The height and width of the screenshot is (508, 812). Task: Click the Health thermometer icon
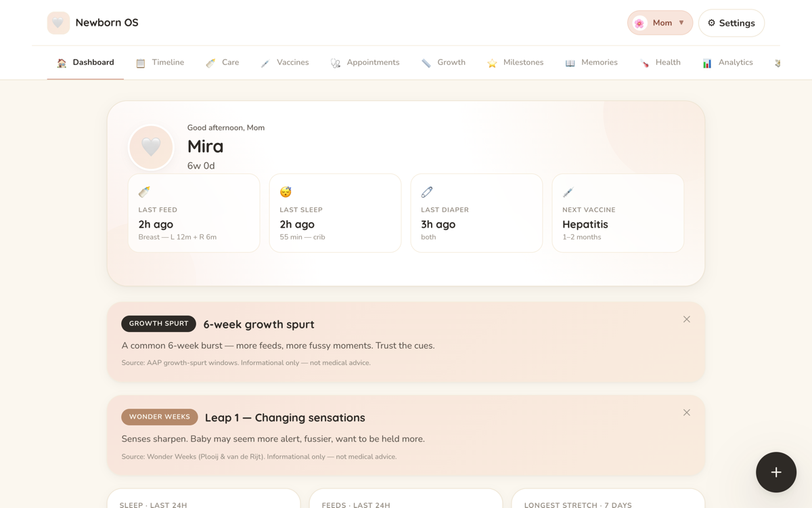[x=644, y=63]
